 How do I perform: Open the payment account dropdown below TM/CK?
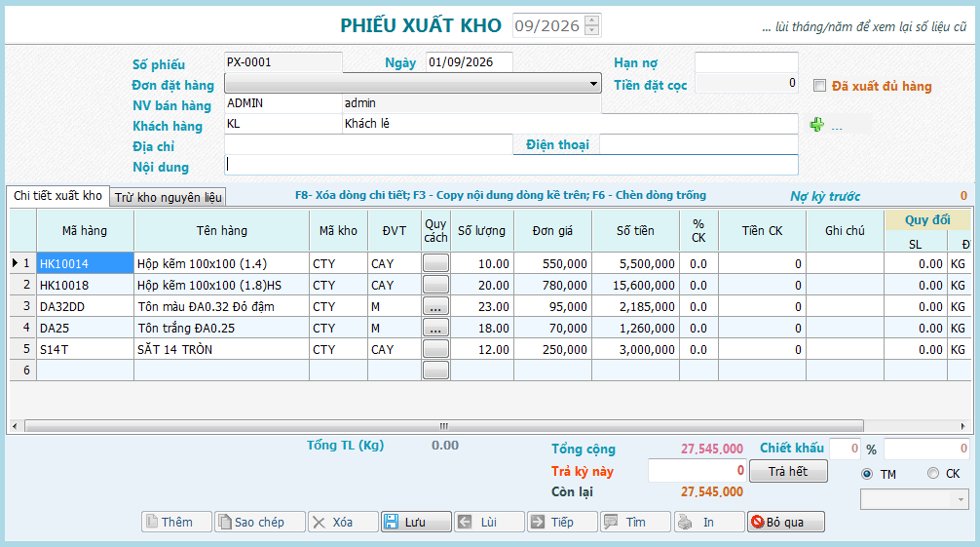coord(915,499)
